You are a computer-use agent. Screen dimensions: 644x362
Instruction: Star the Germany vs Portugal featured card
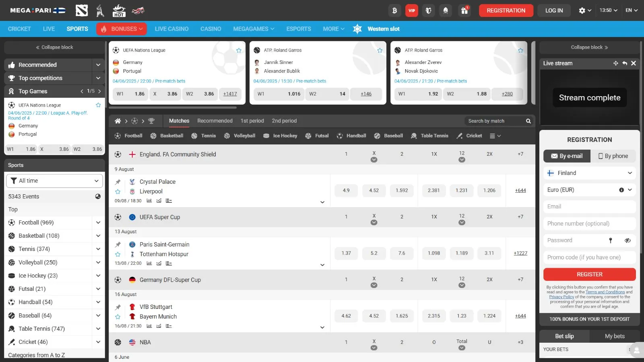(239, 50)
